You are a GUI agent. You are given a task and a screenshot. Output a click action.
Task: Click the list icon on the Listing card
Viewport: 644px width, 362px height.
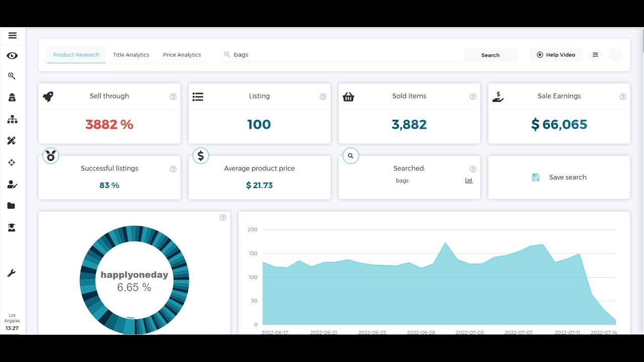198,97
